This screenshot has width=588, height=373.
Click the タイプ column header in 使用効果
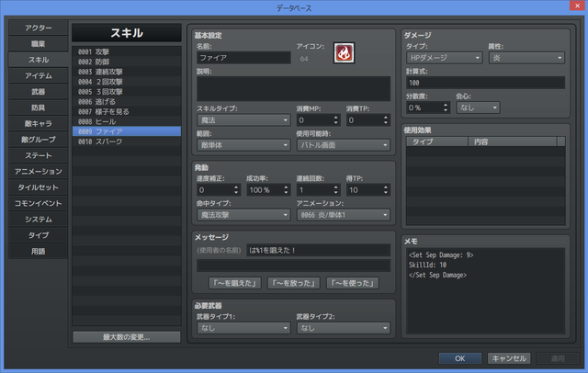(x=437, y=141)
